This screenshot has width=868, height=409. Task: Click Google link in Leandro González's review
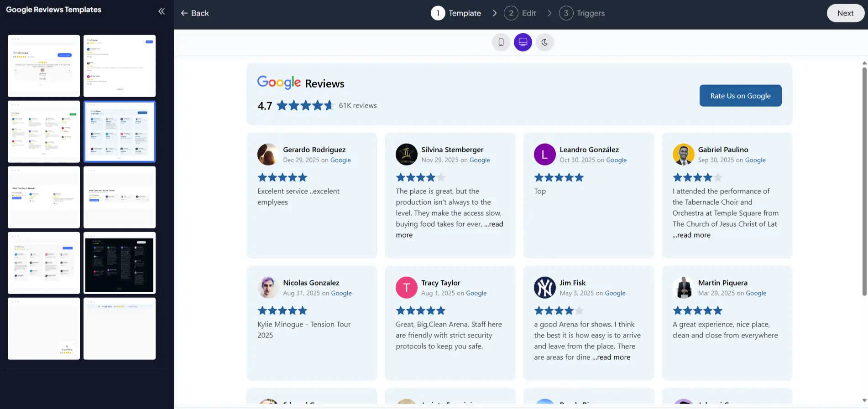617,160
